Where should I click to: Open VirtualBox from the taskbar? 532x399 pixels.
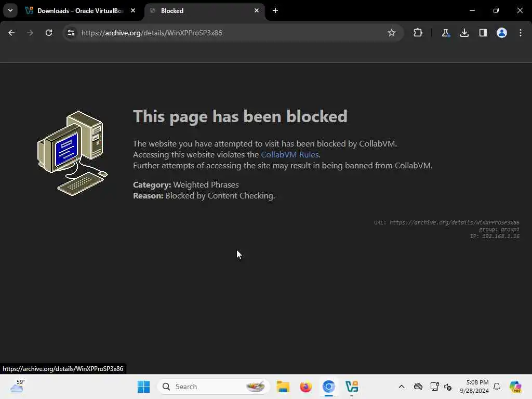click(352, 387)
